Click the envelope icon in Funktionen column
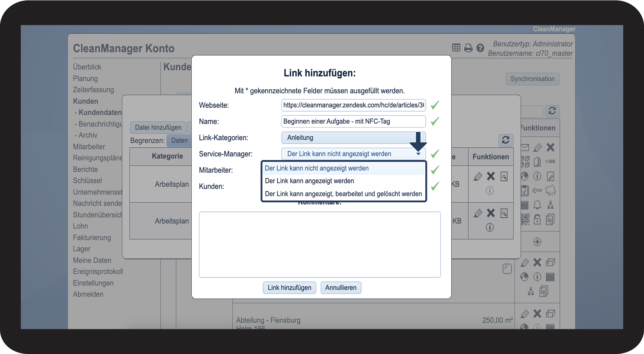The width and height of the screenshot is (644, 354). click(525, 147)
